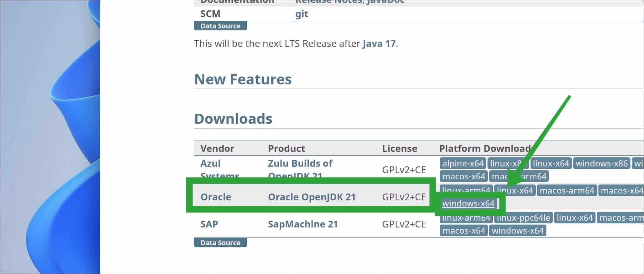Screen dimensions: 644x274
Task: Click the Data Source button below SCM
Action: [220, 26]
